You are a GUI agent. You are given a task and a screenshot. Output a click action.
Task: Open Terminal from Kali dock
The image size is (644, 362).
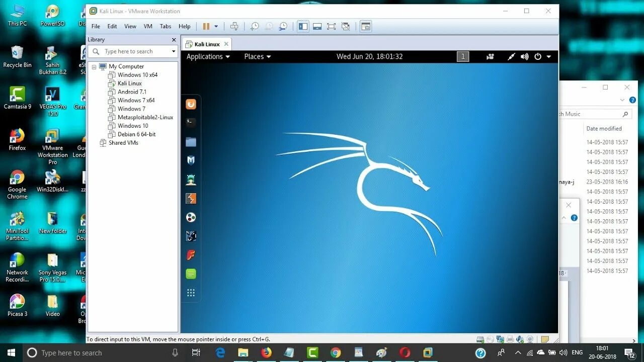pos(191,122)
